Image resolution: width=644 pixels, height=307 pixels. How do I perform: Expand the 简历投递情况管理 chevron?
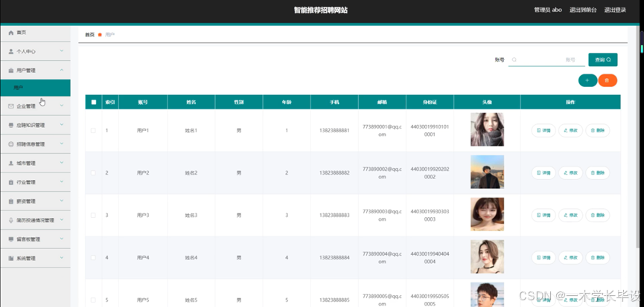click(62, 220)
